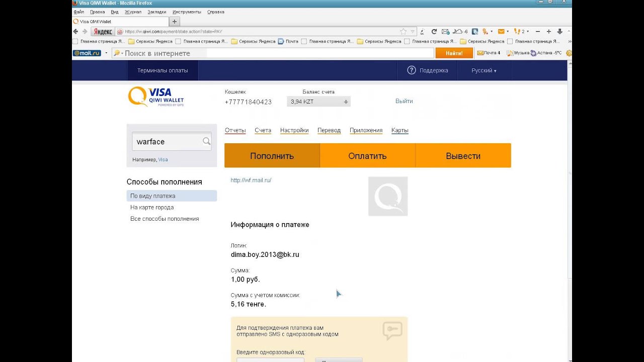Open the Закладки menu
The width and height of the screenshot is (644, 362).
[x=157, y=12]
